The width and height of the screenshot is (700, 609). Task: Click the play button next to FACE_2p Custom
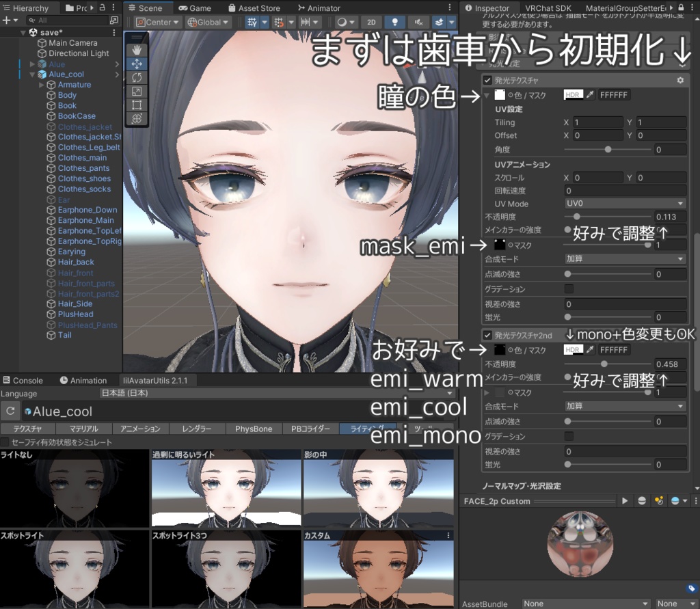(x=625, y=501)
